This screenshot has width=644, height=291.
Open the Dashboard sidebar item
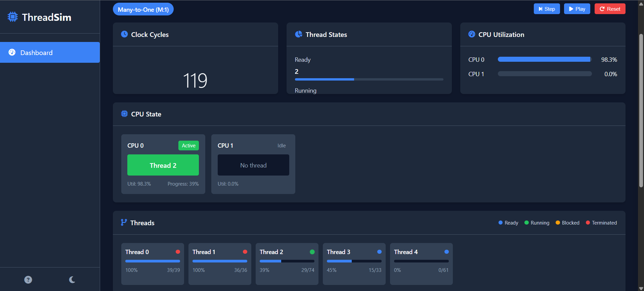tap(50, 52)
